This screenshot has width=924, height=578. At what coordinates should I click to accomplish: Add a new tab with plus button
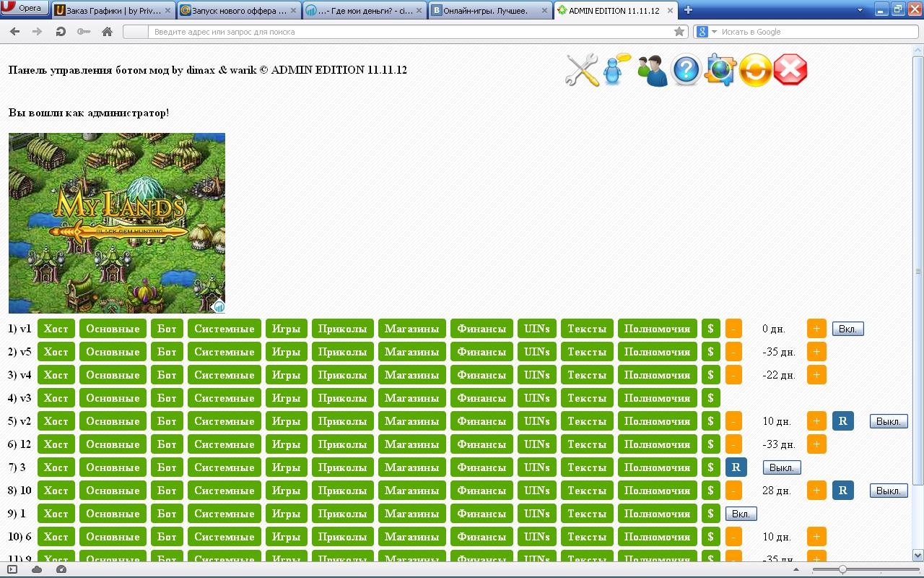click(x=688, y=10)
